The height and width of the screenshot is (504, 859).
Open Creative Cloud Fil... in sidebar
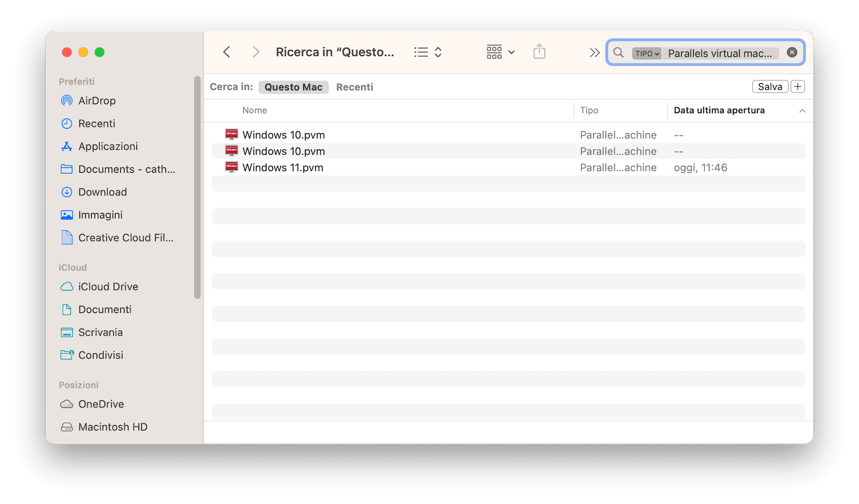pyautogui.click(x=126, y=238)
